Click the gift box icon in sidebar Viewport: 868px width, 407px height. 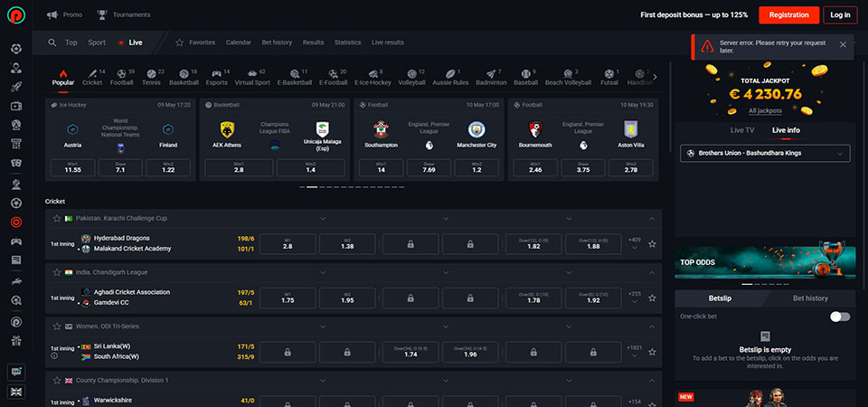[16, 341]
